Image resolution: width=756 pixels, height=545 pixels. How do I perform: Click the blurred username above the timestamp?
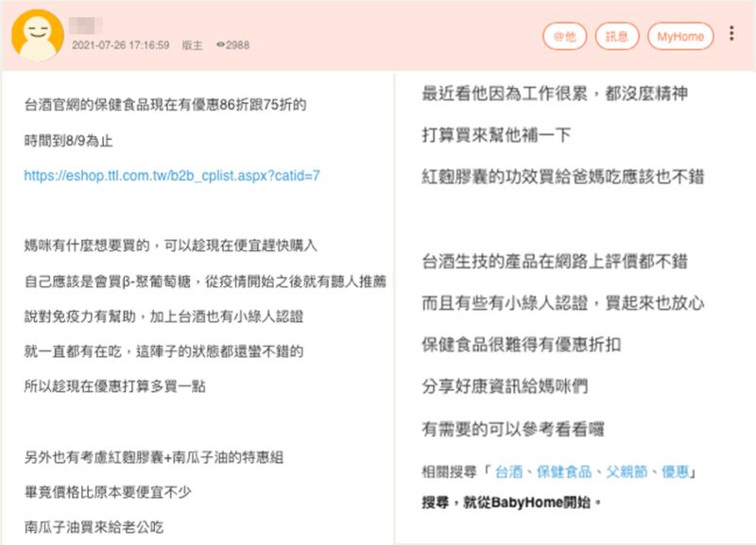click(x=85, y=26)
